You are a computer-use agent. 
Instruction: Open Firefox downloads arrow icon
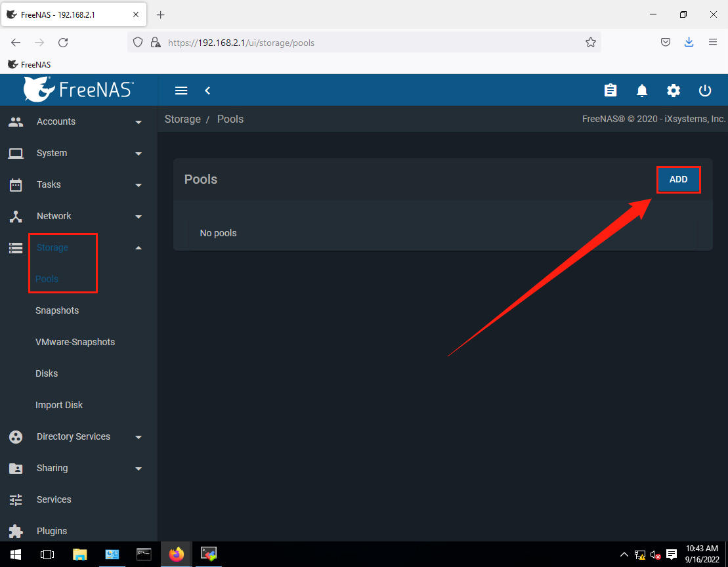(689, 42)
